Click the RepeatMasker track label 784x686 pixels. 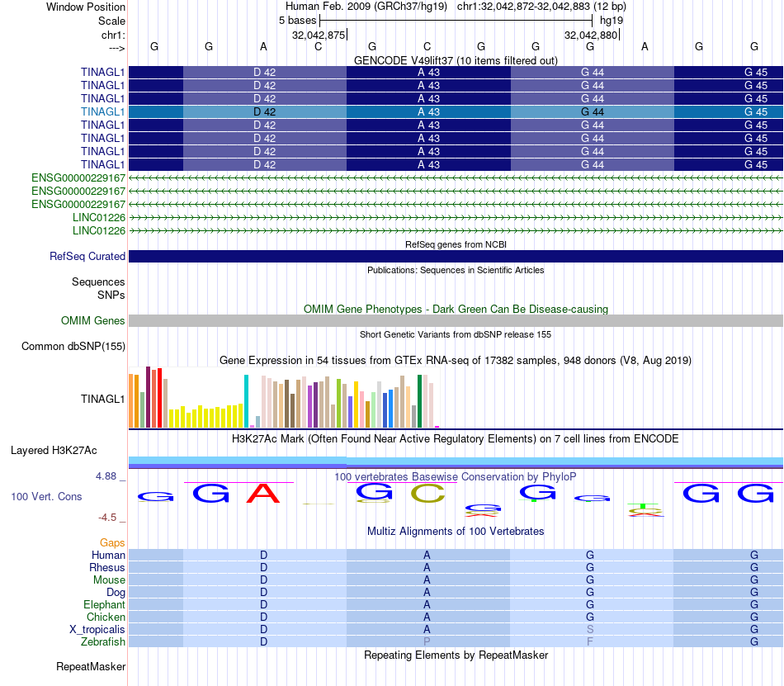pos(91,666)
